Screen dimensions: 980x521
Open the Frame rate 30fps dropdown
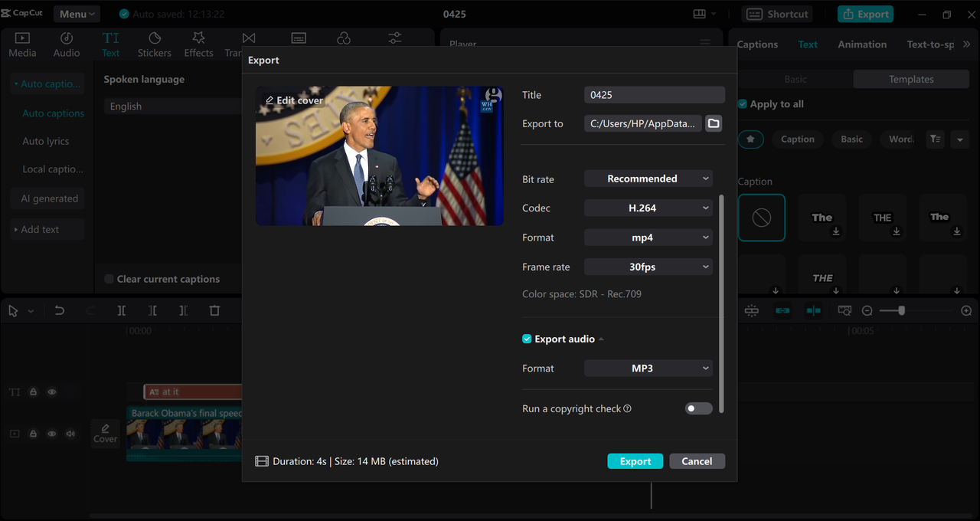[x=648, y=267]
